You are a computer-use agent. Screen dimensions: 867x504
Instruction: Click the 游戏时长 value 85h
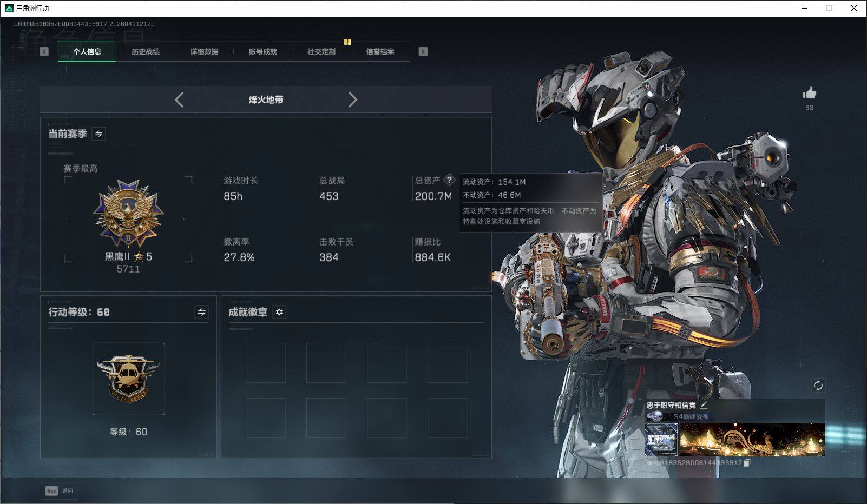coord(233,196)
